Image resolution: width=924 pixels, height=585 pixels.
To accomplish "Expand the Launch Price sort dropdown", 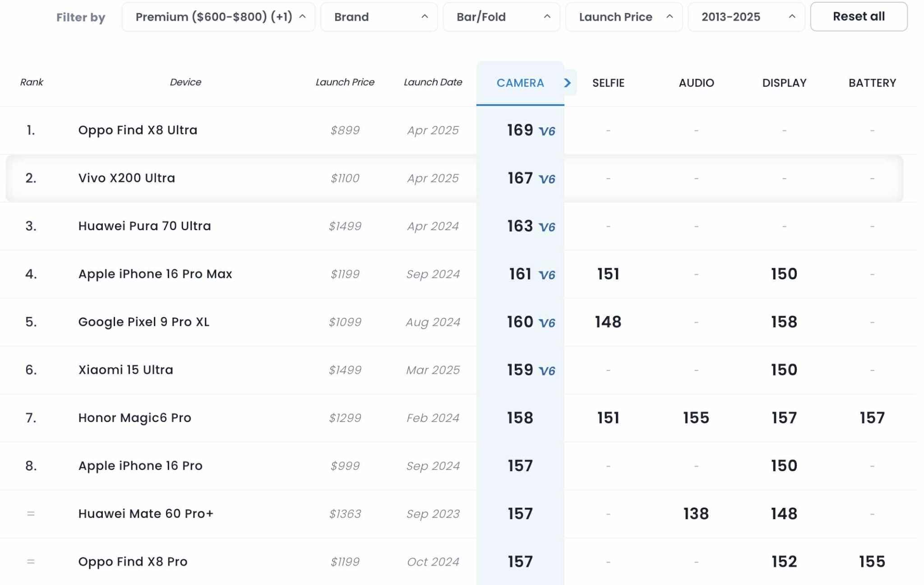I will [624, 17].
